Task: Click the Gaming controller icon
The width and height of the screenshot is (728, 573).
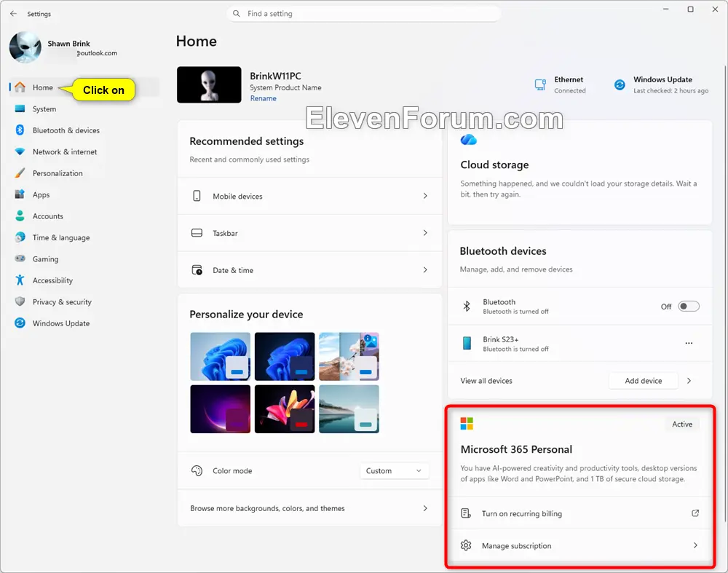Action: [20, 258]
